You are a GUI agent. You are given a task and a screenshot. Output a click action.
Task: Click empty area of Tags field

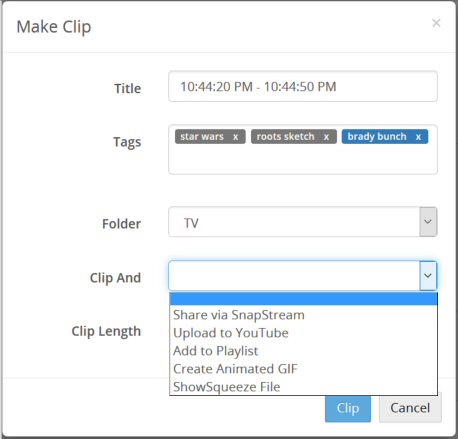tap(303, 160)
